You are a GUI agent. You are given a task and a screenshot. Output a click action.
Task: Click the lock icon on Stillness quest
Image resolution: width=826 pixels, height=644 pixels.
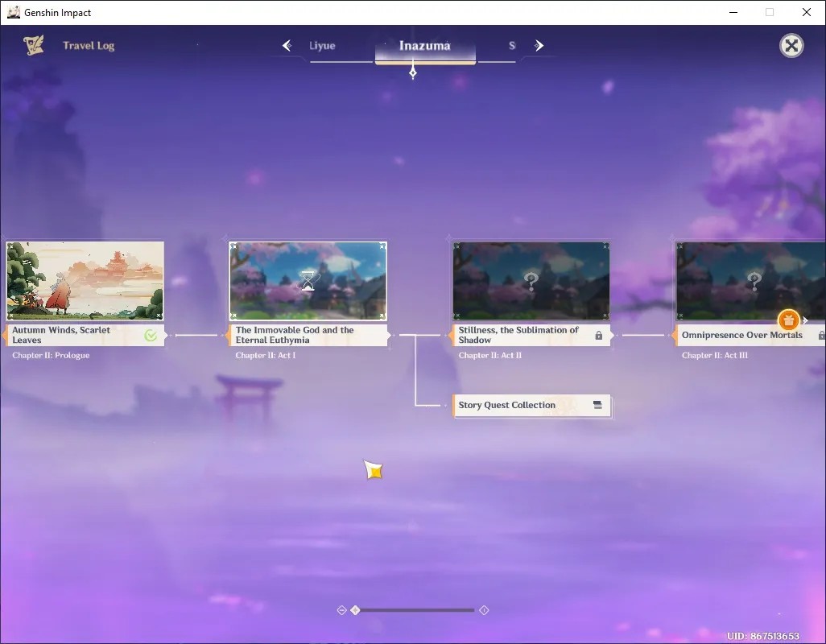coord(598,336)
